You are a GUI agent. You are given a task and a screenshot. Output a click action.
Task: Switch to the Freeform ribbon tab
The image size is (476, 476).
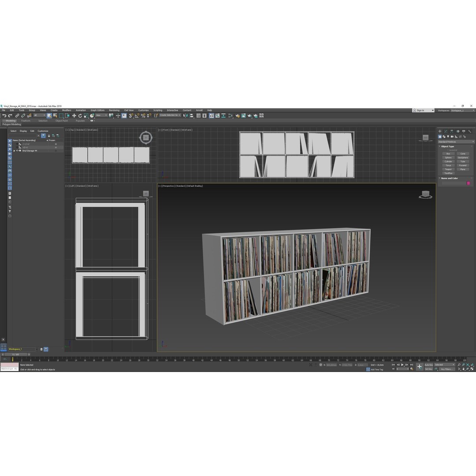pyautogui.click(x=26, y=121)
